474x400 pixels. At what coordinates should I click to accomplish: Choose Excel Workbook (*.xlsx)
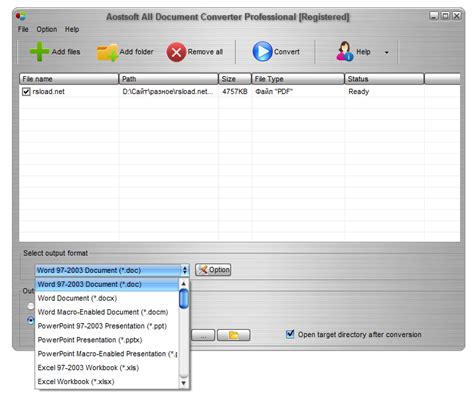pyautogui.click(x=107, y=382)
